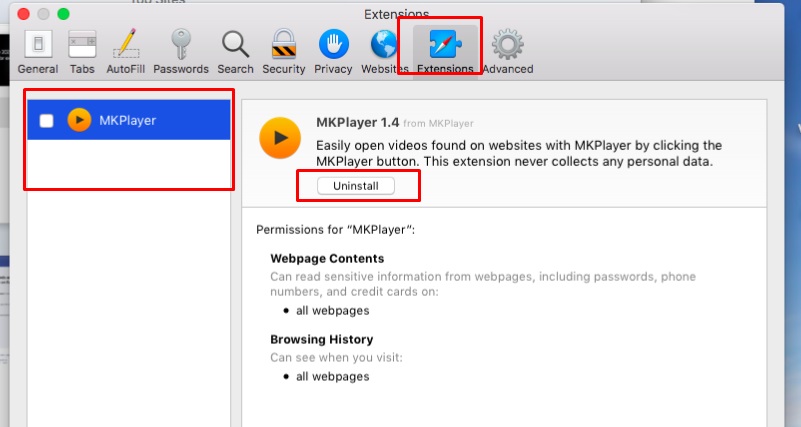
Task: Click the large MKPlayer icon in details
Action: [x=279, y=138]
